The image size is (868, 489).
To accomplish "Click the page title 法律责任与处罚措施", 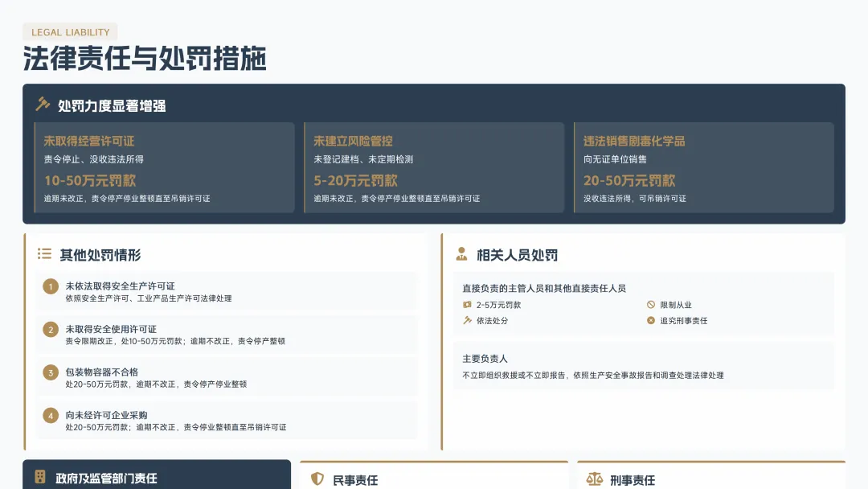I will [145, 58].
